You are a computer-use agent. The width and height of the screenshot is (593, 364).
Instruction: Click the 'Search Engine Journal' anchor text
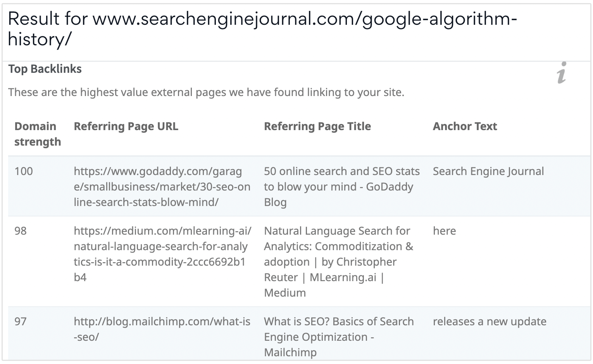488,171
